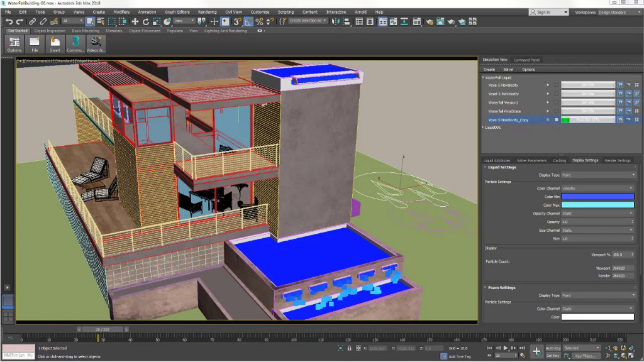
Task: Open the Workspaces Design Standard dropdown
Action: pyautogui.click(x=618, y=12)
